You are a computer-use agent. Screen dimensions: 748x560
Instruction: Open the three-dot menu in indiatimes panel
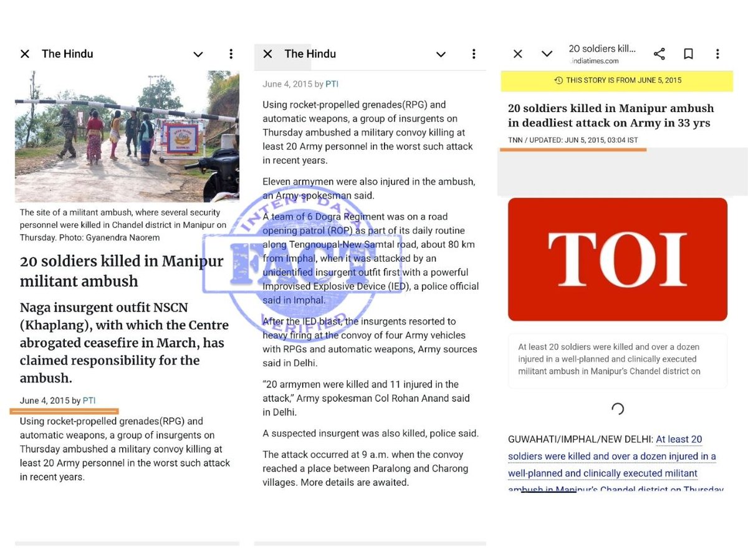coord(717,54)
